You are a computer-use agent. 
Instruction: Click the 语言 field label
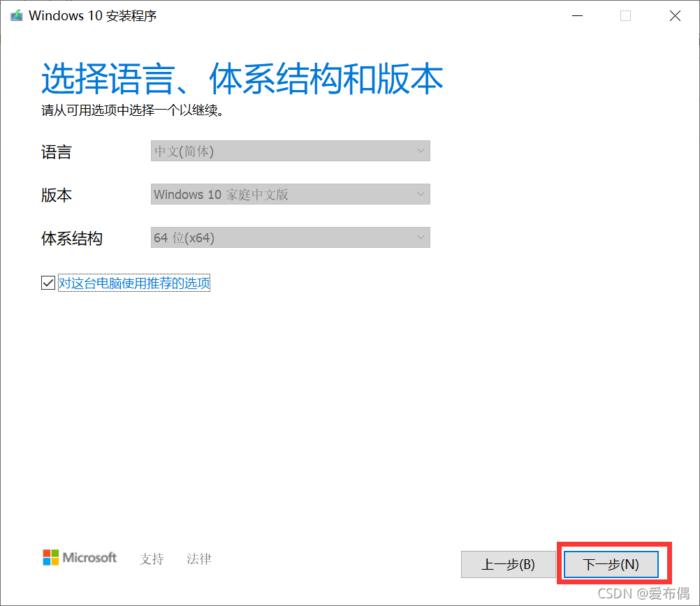click(57, 152)
